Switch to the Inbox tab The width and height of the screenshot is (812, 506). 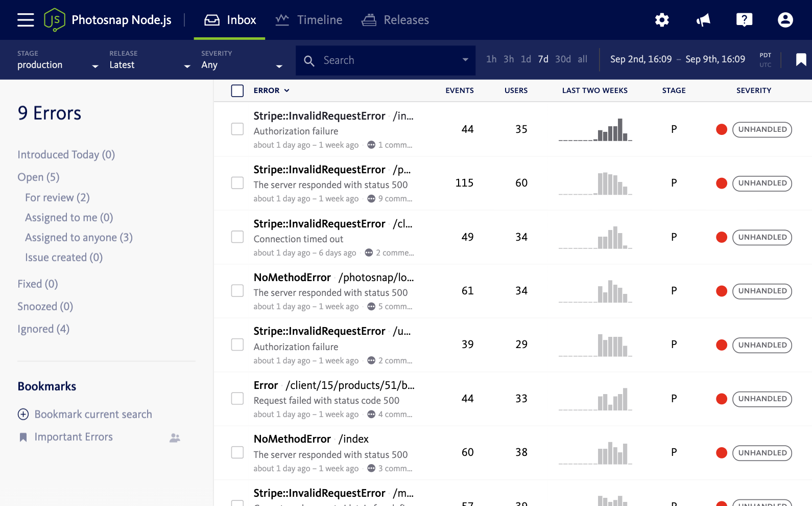click(230, 20)
